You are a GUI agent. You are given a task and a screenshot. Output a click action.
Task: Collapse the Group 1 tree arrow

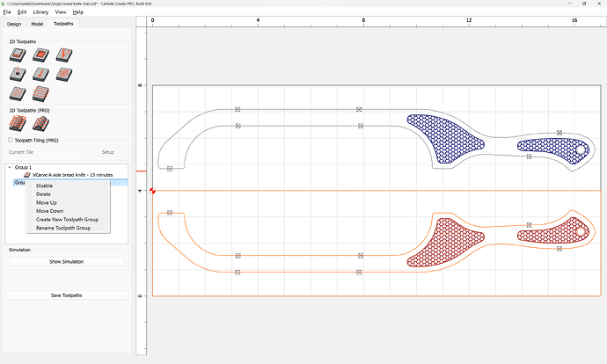(10, 166)
